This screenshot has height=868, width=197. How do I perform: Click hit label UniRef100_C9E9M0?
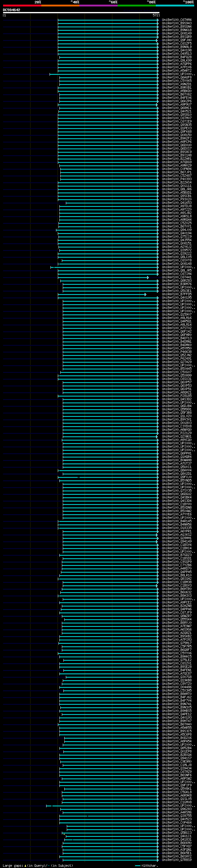point(176,762)
